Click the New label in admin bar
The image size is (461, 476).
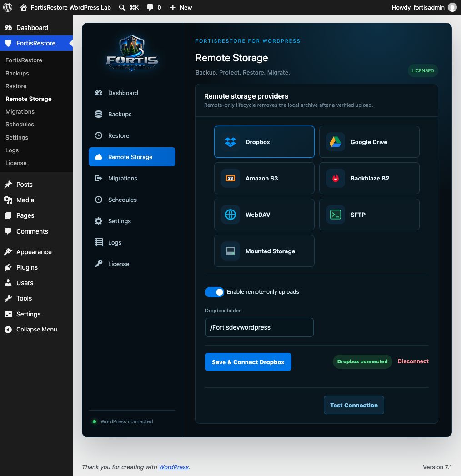click(x=186, y=8)
